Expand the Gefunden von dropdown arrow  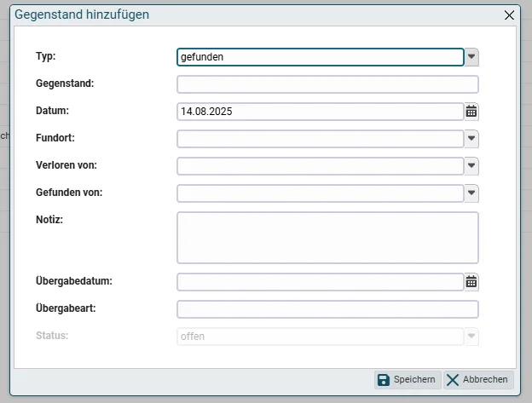tap(471, 193)
